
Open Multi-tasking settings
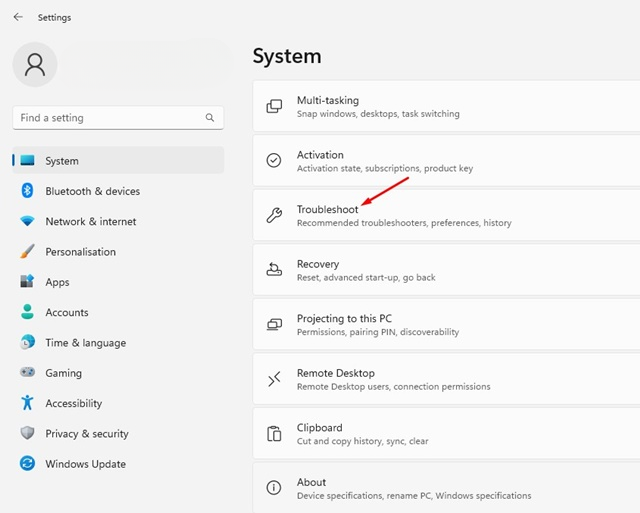[447, 106]
